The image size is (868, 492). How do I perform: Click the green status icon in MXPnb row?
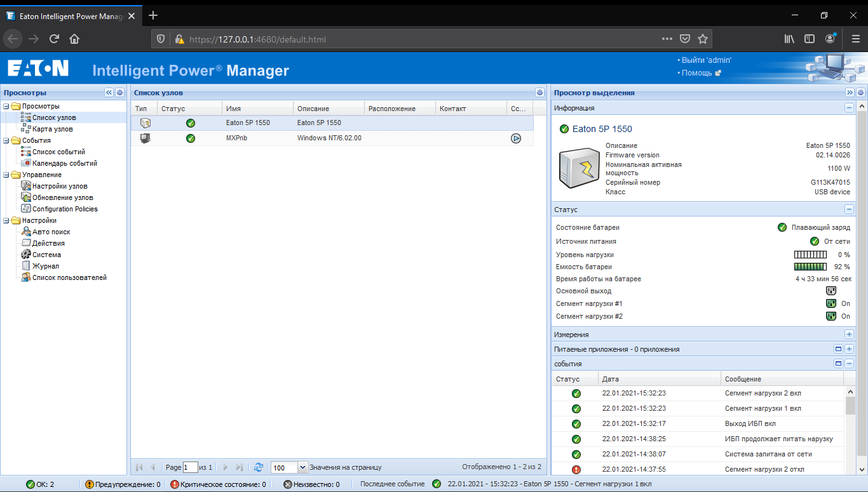coord(191,138)
